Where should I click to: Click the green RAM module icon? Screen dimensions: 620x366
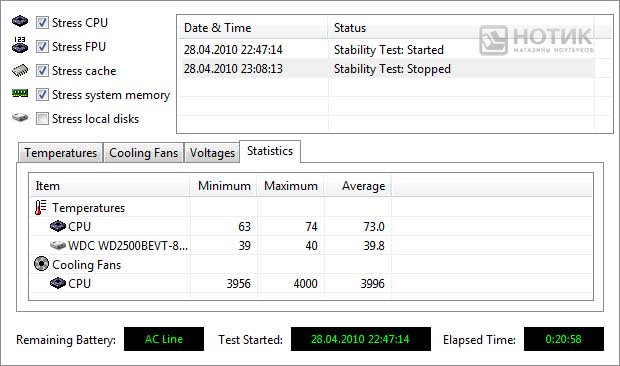(x=20, y=93)
